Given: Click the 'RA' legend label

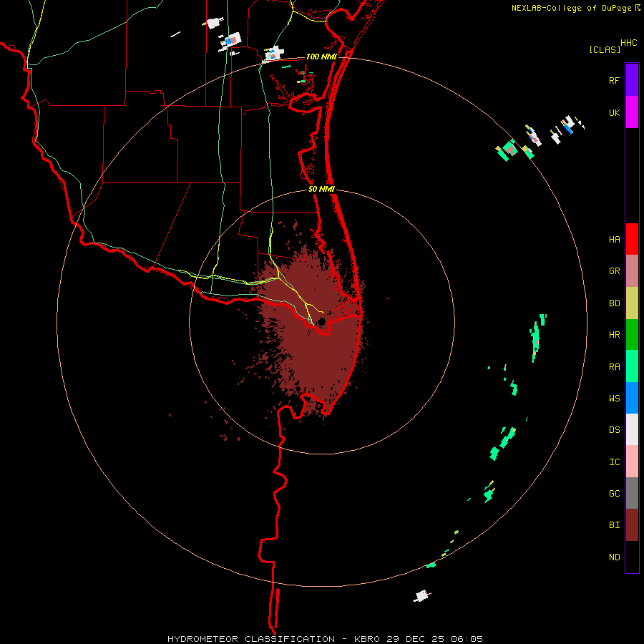Looking at the screenshot, I should 614,367.
